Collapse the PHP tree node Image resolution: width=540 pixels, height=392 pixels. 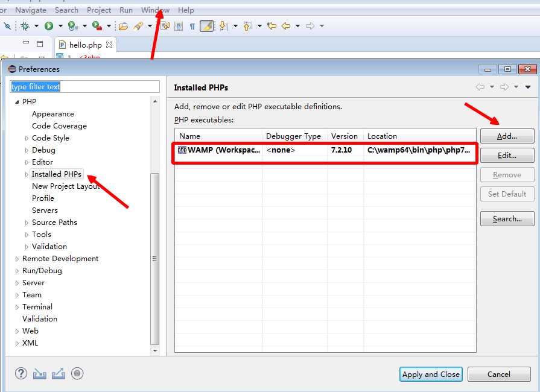tap(17, 102)
